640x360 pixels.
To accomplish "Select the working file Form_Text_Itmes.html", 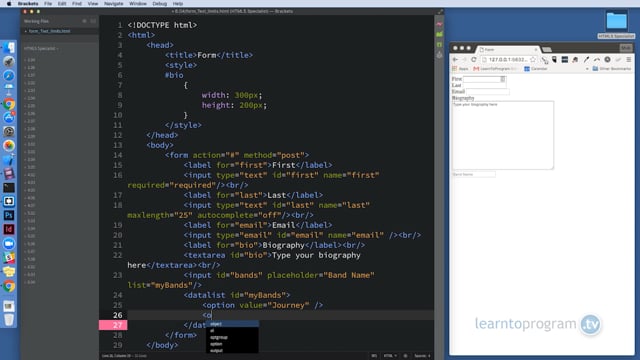I will pos(49,31).
